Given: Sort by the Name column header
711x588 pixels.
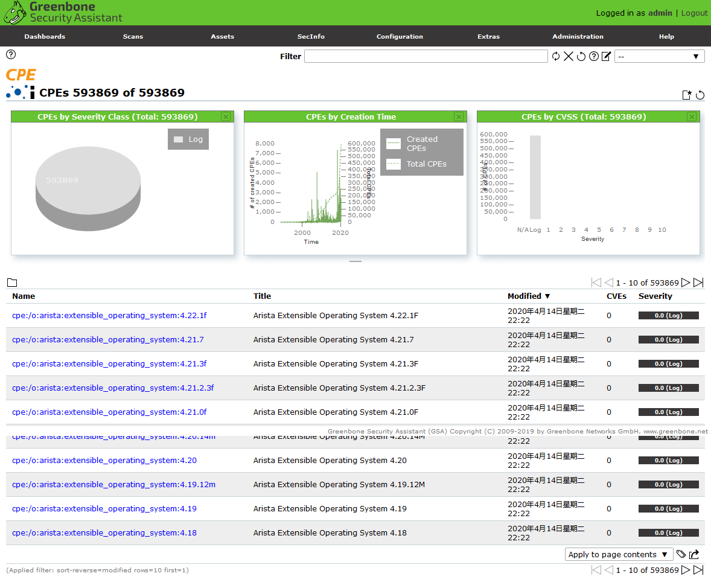Looking at the screenshot, I should tap(24, 296).
